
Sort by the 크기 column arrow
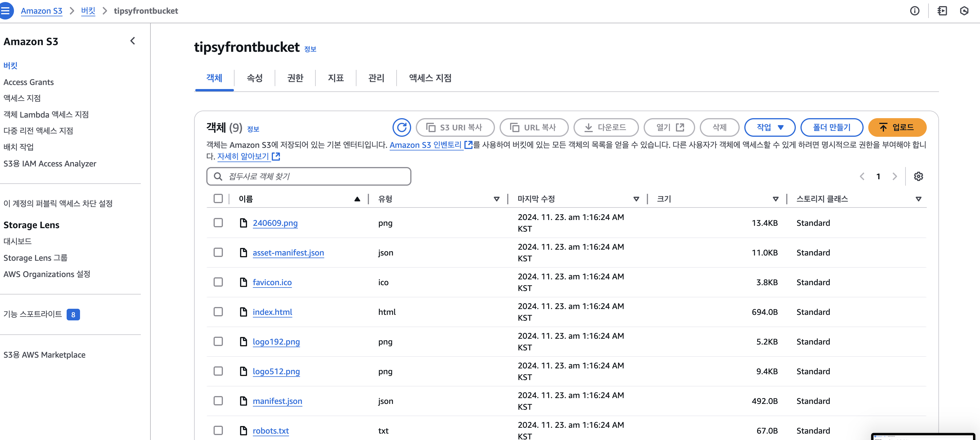tap(775, 199)
